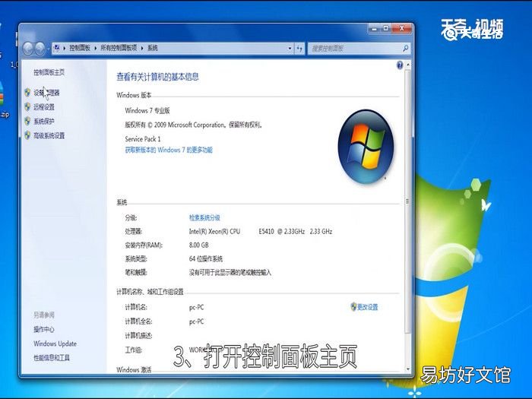
Task: Click the text Windows 7 专业版
Action: click(x=147, y=111)
